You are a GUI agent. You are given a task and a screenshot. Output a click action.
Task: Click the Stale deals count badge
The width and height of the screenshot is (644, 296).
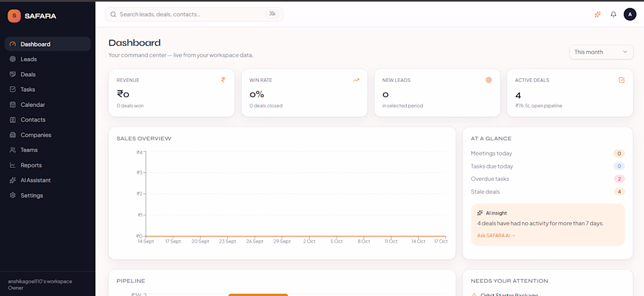(619, 192)
